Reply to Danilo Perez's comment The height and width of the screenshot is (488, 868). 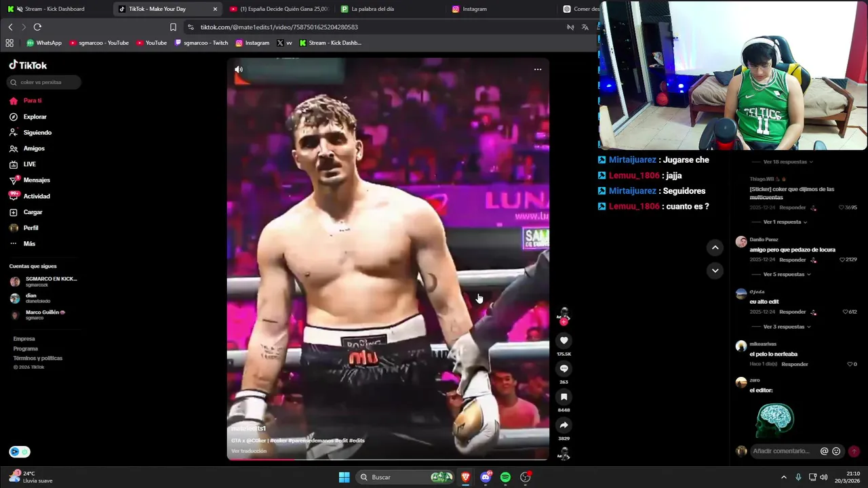click(792, 260)
